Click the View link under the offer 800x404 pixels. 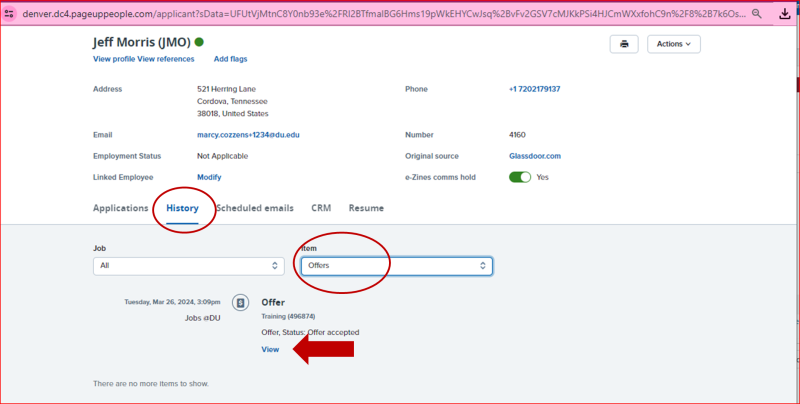point(270,349)
